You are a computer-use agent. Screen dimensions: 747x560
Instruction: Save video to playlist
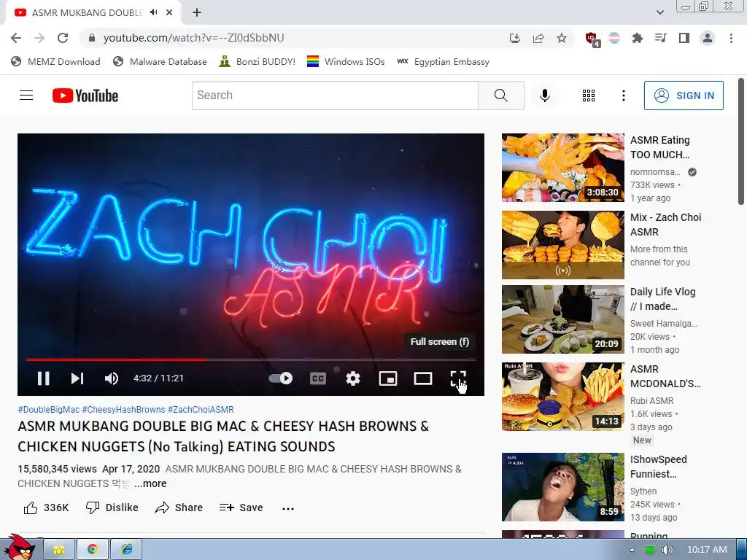(x=241, y=507)
